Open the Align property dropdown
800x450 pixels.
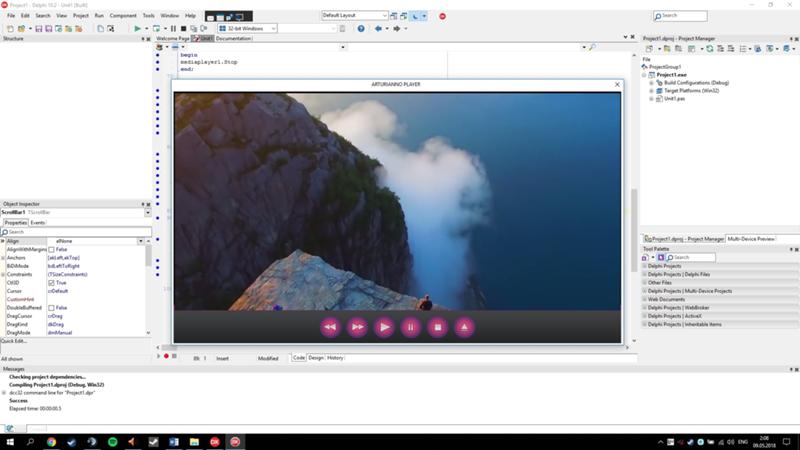[140, 241]
